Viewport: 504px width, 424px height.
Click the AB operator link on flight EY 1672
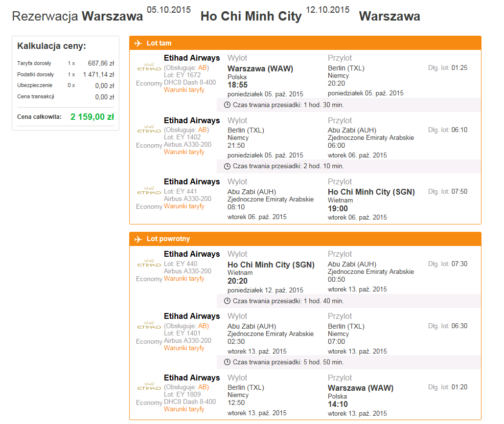[203, 68]
